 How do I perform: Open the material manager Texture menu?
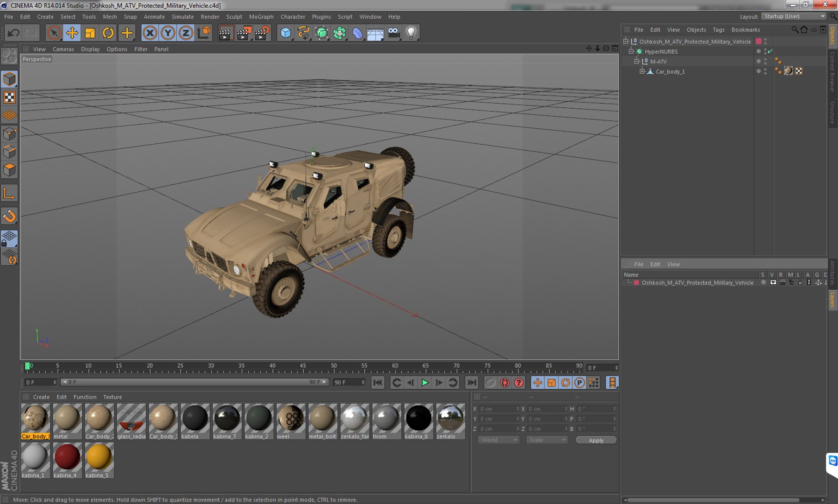point(112,397)
